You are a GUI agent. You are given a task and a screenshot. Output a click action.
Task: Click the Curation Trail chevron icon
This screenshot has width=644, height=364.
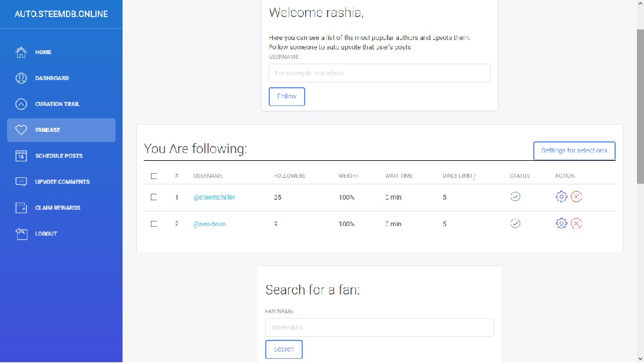coord(21,104)
